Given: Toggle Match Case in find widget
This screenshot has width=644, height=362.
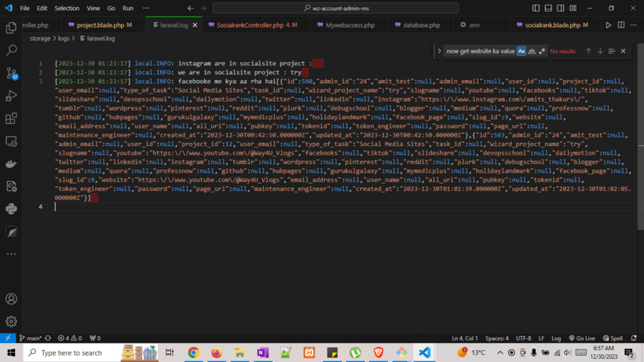Looking at the screenshot, I should coord(521,51).
